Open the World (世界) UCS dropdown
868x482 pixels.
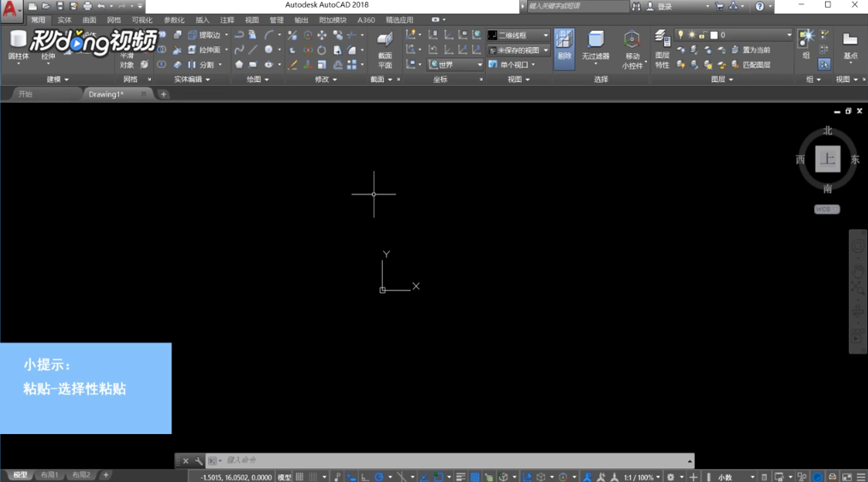456,65
